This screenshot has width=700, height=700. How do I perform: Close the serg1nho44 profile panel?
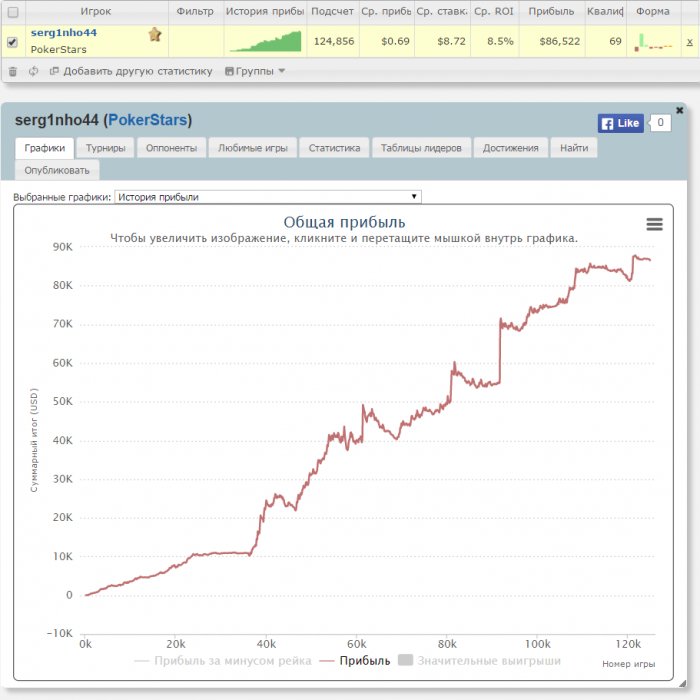(x=679, y=110)
